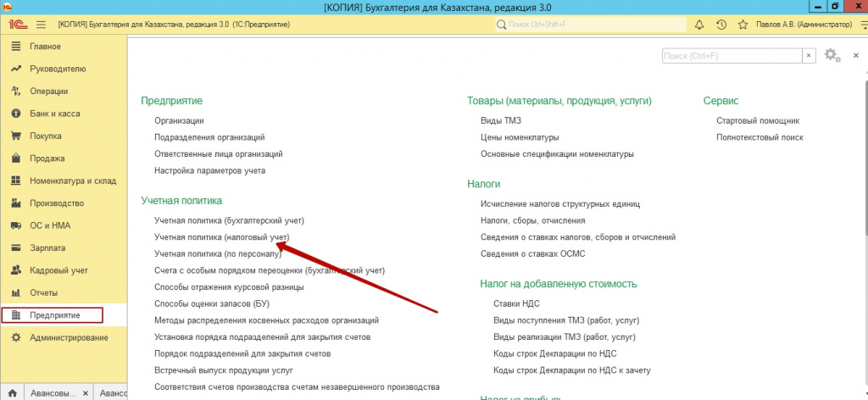Open Цены номенклатуры link
868x400 pixels.
pyautogui.click(x=520, y=136)
